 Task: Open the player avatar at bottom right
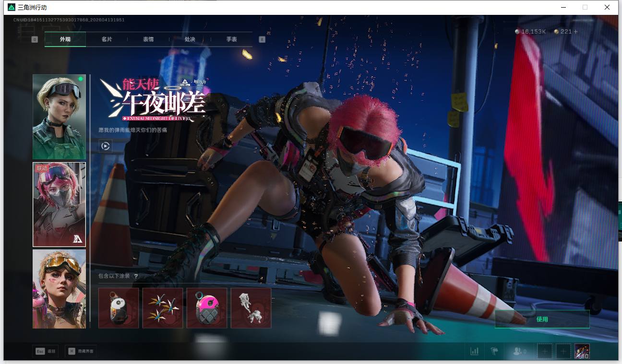point(582,352)
